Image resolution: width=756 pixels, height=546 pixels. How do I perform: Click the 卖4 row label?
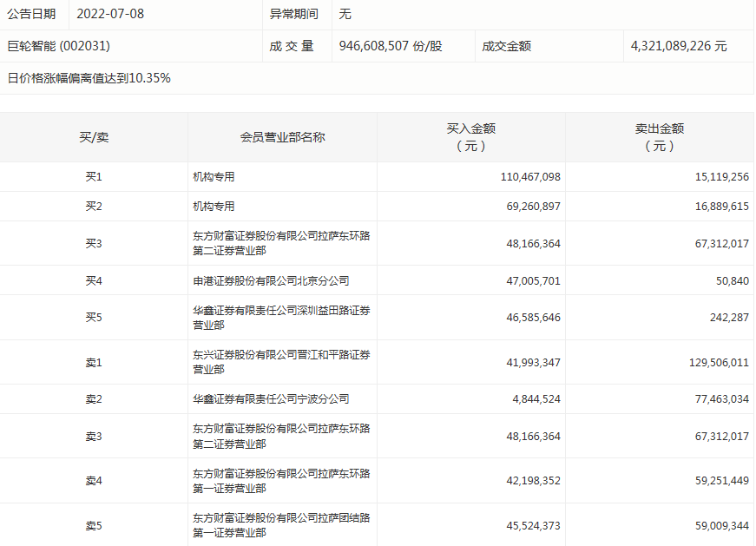pos(94,481)
